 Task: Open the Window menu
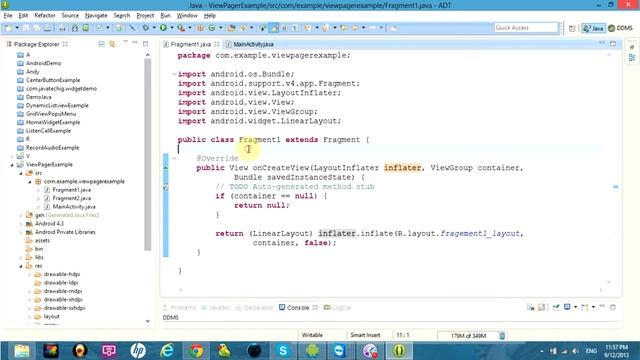[x=187, y=16]
